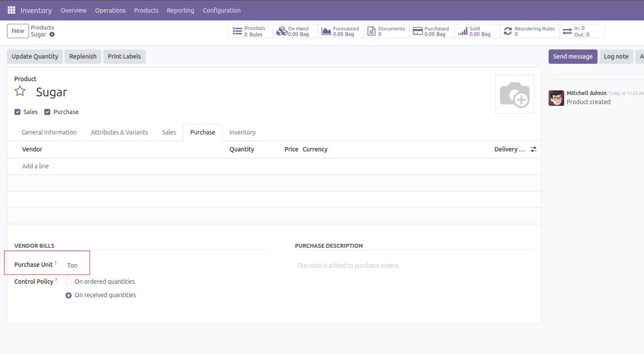View On Hand quantity boxes icon
This screenshot has width=644, height=354.
tap(282, 31)
